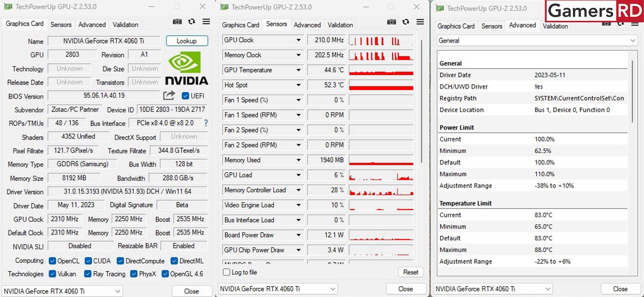Click screenshot camera icon in Sensors window
Image resolution: width=644 pixels, height=297 pixels.
coord(391,22)
